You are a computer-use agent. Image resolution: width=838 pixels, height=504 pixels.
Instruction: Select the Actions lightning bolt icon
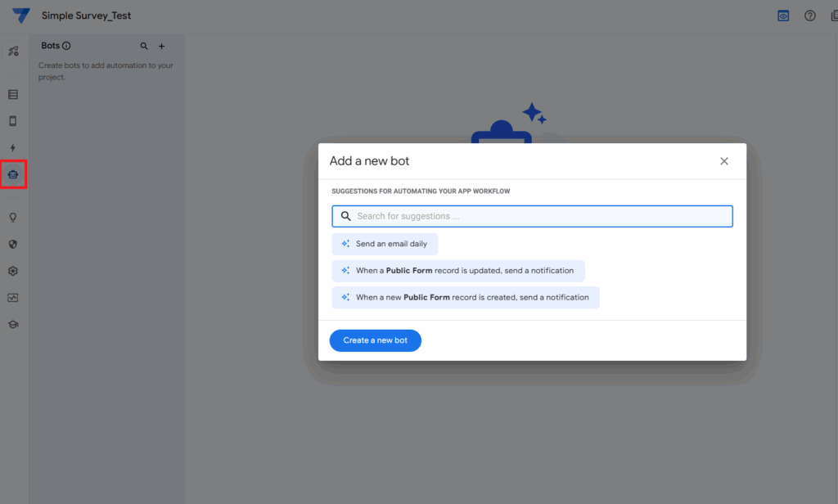click(13, 148)
